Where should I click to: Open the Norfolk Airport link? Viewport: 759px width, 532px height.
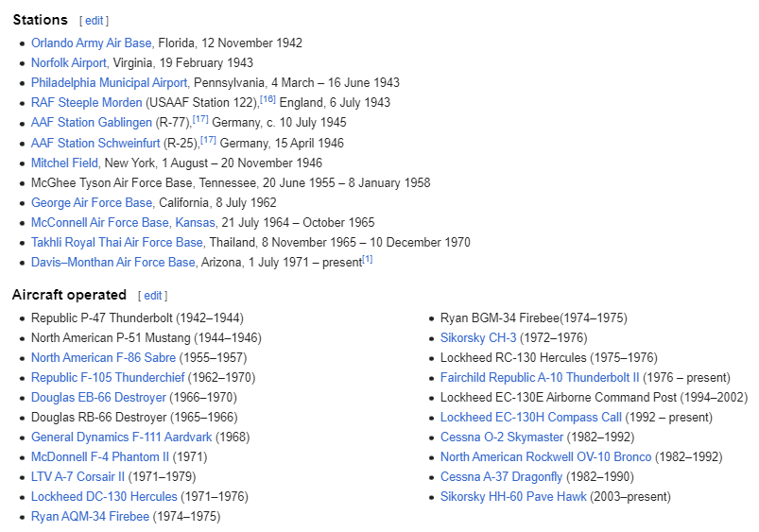69,63
